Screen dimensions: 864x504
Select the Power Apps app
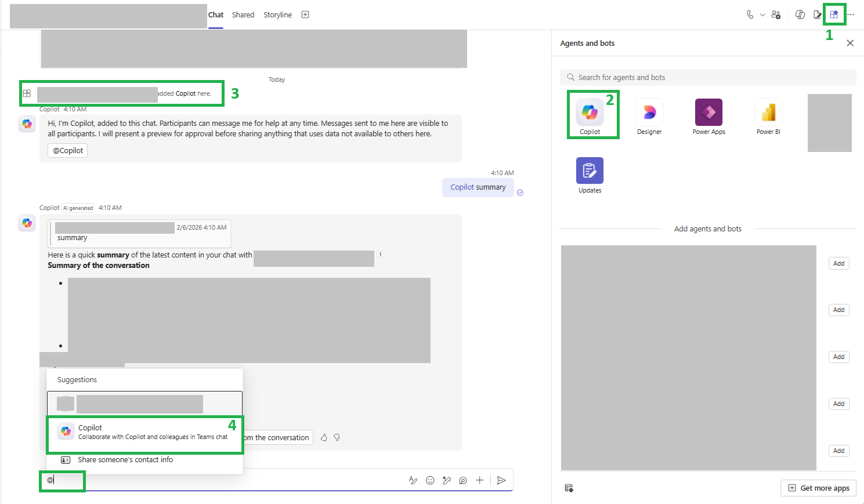[x=708, y=117]
